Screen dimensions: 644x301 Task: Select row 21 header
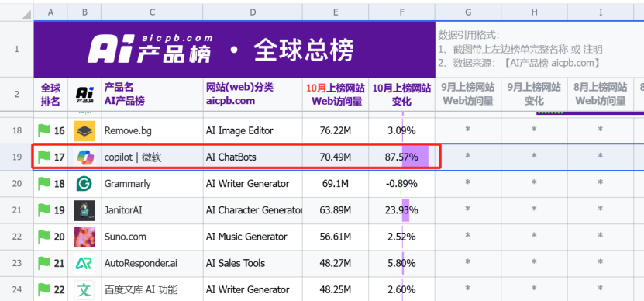click(x=16, y=210)
